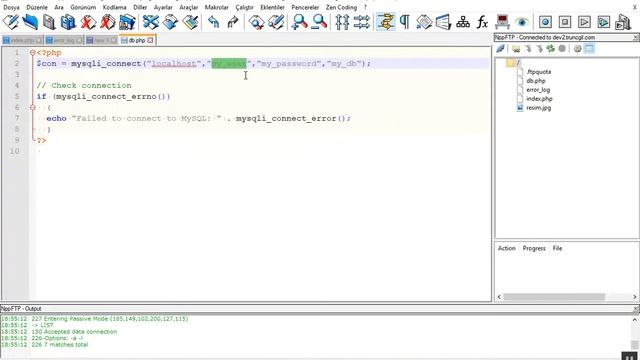Click the NppFTP refresh icon

[x=551, y=49]
